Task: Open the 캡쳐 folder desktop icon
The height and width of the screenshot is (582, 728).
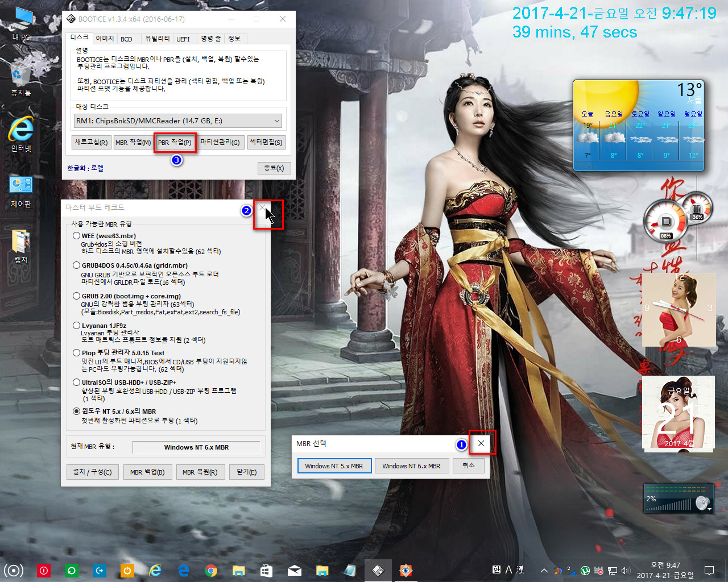Action: pyautogui.click(x=21, y=246)
